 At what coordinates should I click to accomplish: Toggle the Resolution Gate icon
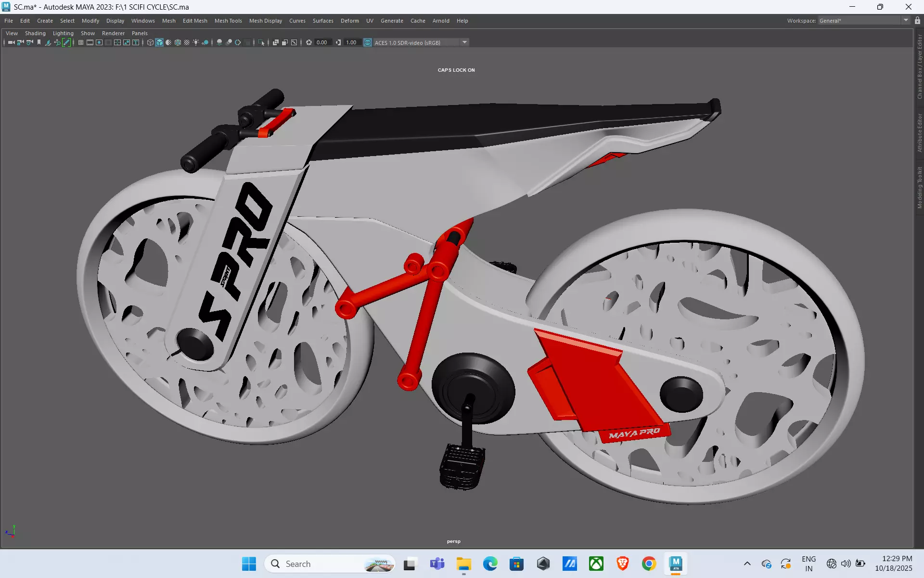tap(99, 42)
